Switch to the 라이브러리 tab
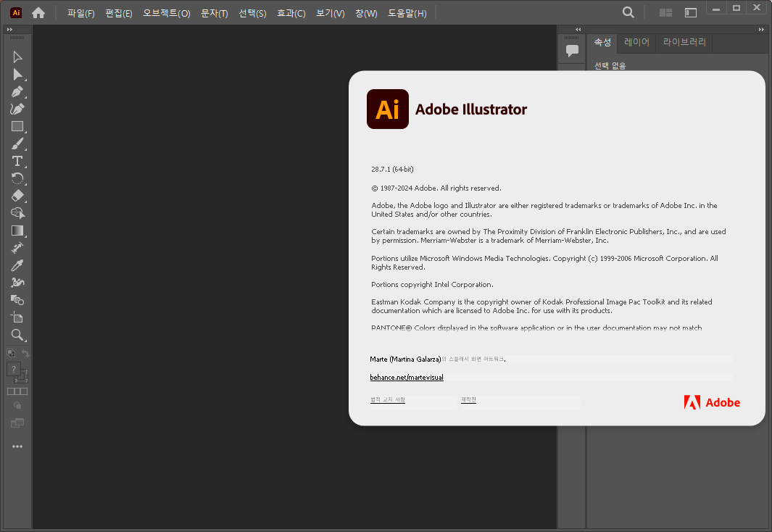The height and width of the screenshot is (532, 772). pos(684,42)
